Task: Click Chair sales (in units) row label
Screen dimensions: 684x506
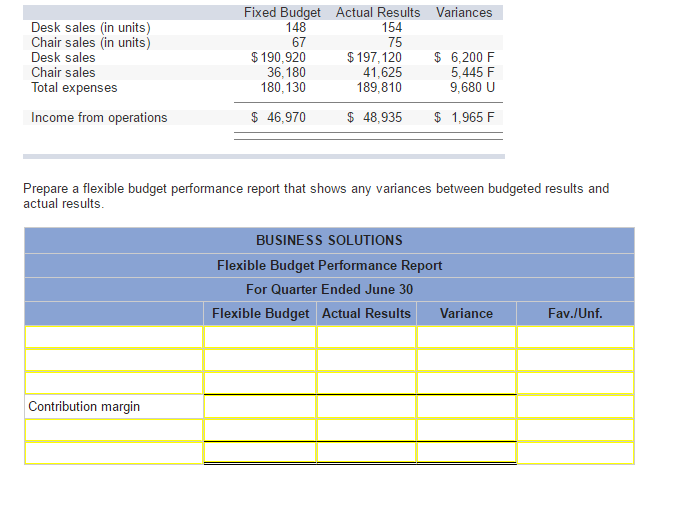Action: [x=91, y=43]
